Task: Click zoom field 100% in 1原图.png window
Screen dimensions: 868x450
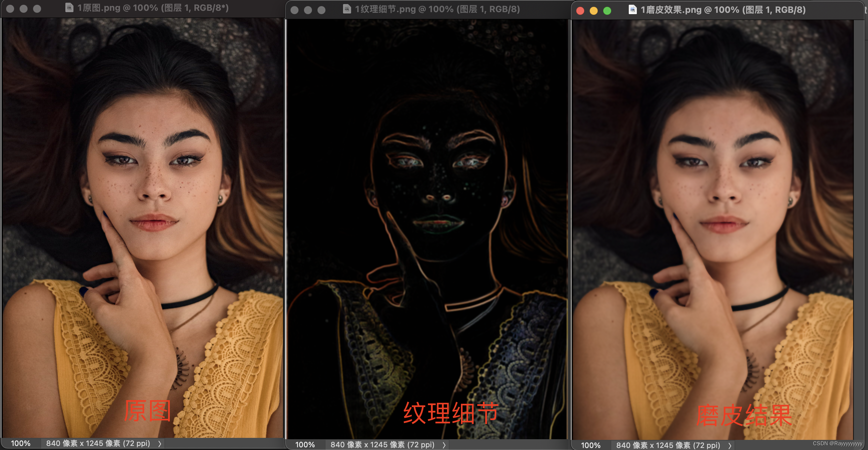Action: [21, 443]
